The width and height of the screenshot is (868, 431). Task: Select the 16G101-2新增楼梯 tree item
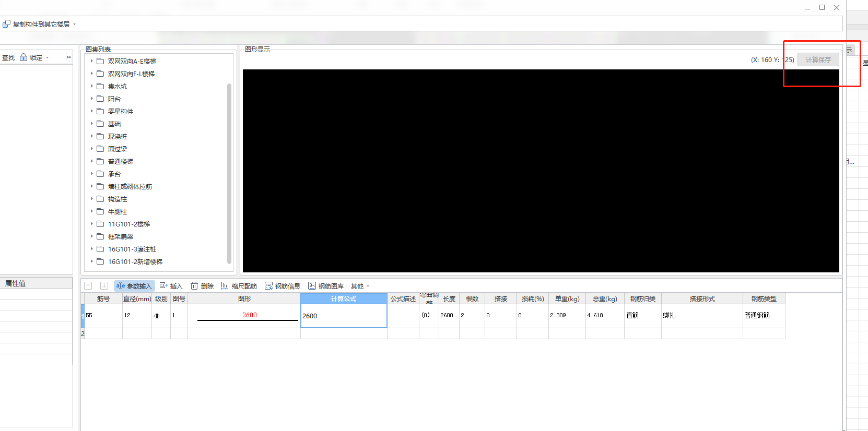tap(135, 261)
